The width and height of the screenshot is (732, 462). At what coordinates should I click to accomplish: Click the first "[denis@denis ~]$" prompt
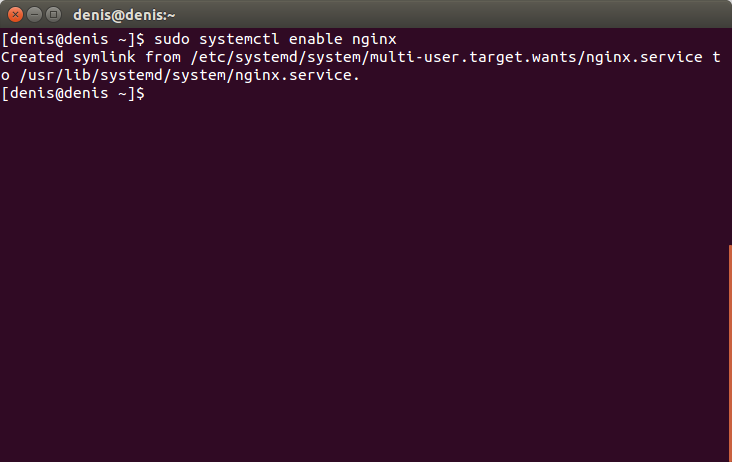click(73, 39)
